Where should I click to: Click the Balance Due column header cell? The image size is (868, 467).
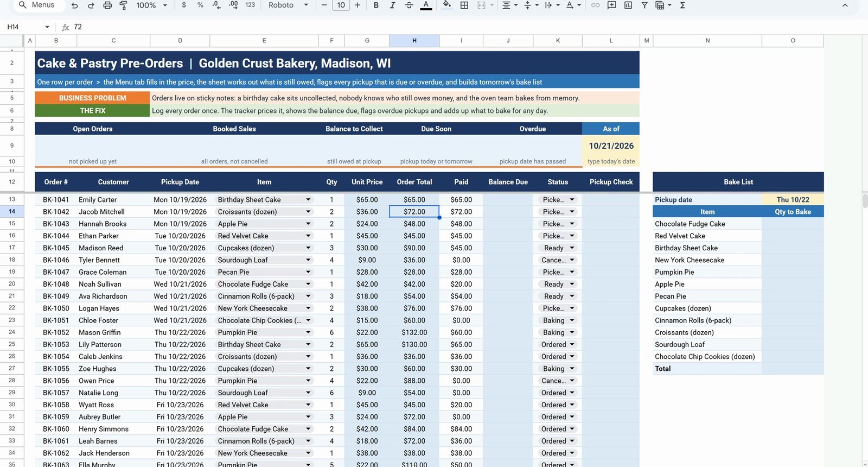coord(508,182)
